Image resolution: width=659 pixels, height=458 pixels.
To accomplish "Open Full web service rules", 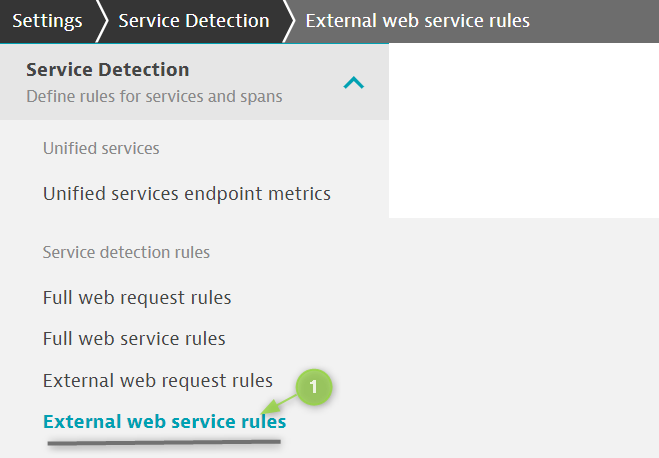I will [134, 338].
